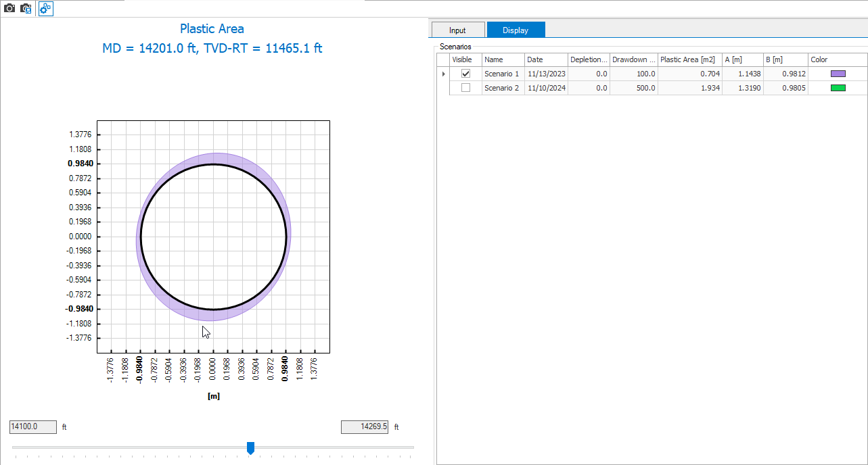Enable Scenario 2 visible checkbox
Screen dimensions: 868x465
tap(465, 88)
